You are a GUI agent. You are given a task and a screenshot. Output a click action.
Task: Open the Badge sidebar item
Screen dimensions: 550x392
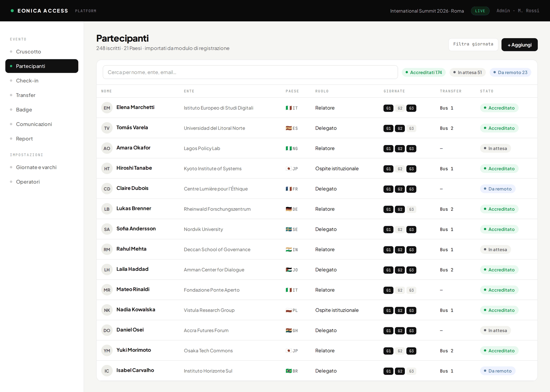(42, 110)
